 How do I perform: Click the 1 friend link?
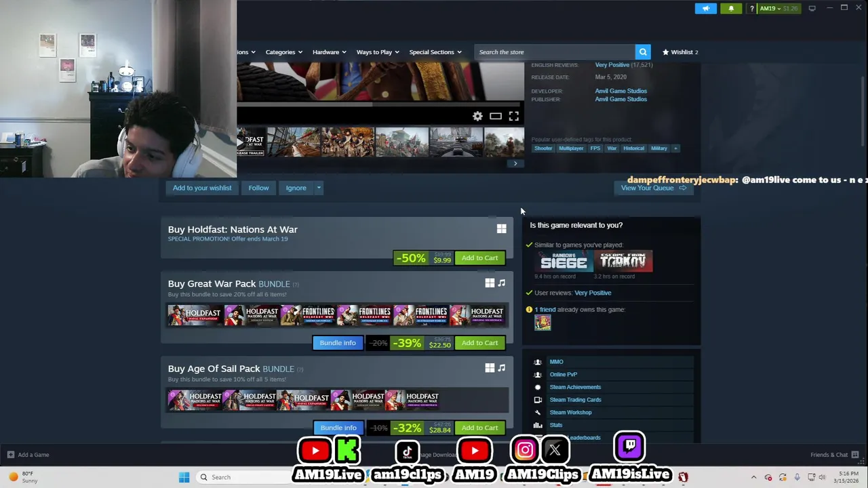[x=545, y=310]
